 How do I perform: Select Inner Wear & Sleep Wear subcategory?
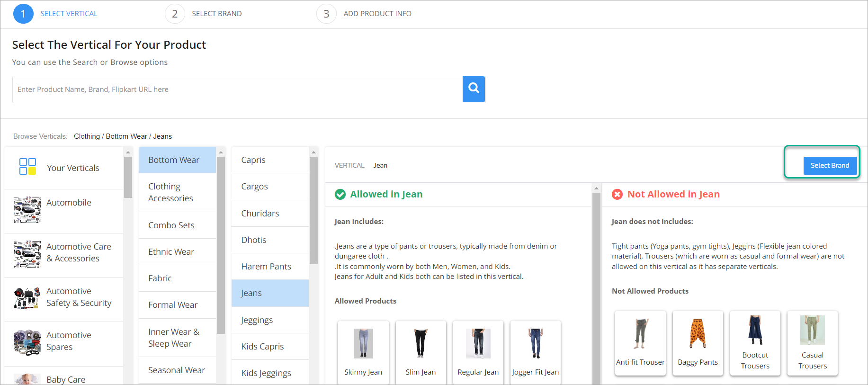[177, 338]
